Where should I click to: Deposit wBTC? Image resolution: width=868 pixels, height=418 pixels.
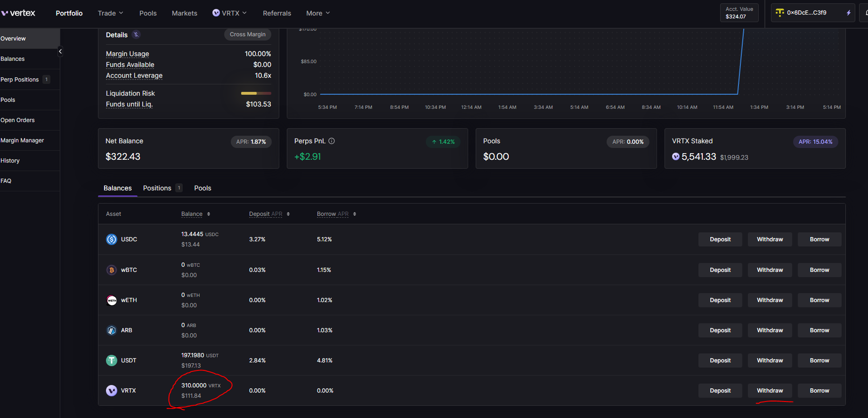(720, 270)
